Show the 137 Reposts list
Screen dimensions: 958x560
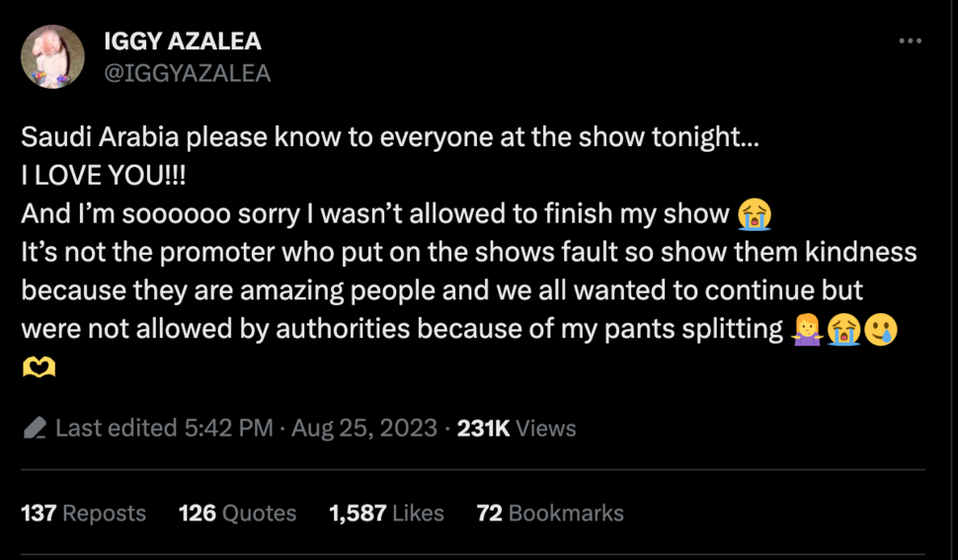83,513
